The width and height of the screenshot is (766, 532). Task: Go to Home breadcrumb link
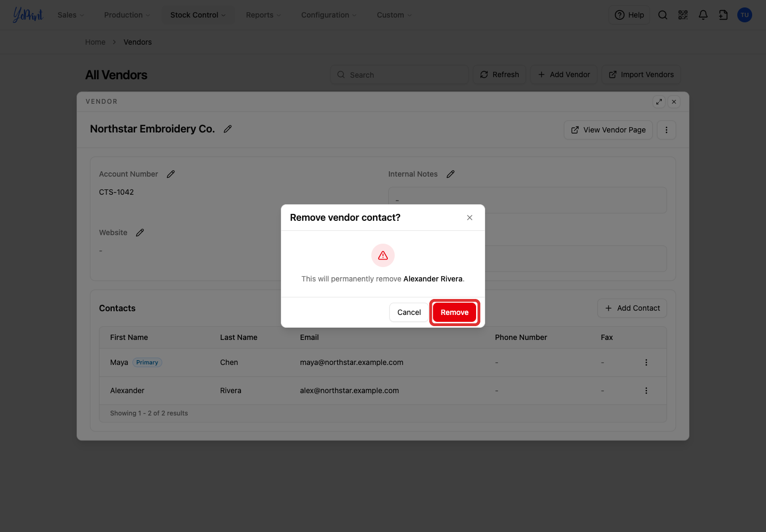(95, 42)
